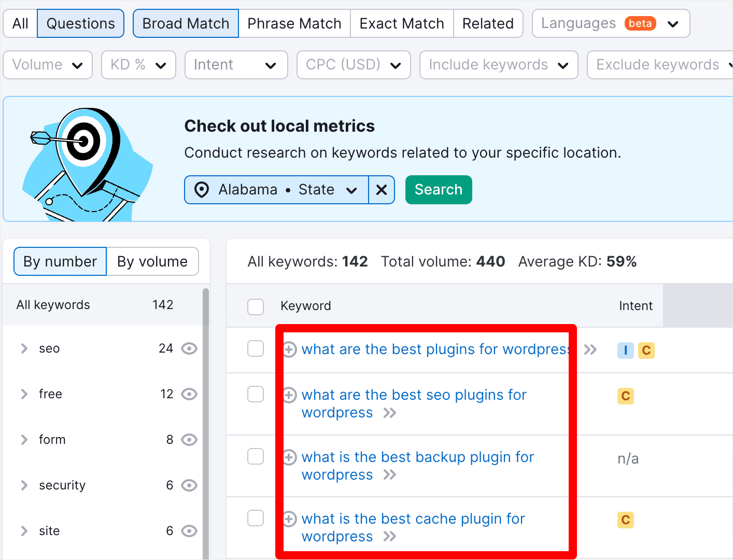
Task: Expand the seo keyword group
Action: click(24, 348)
